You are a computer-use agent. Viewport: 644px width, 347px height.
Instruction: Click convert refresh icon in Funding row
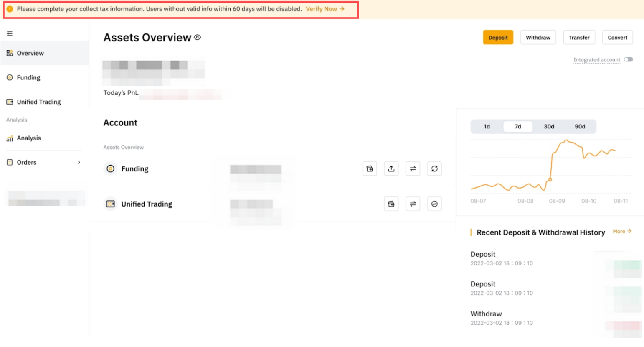(434, 169)
